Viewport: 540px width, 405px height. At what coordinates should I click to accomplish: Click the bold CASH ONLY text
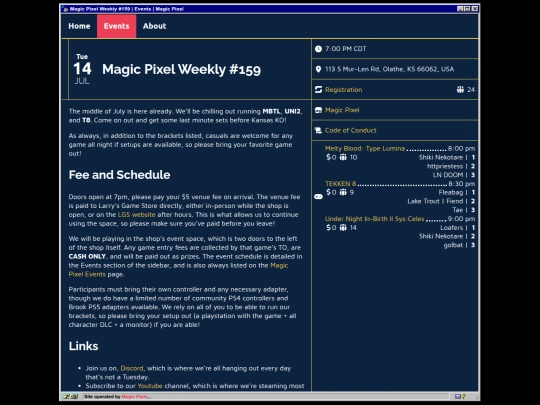[x=87, y=257]
